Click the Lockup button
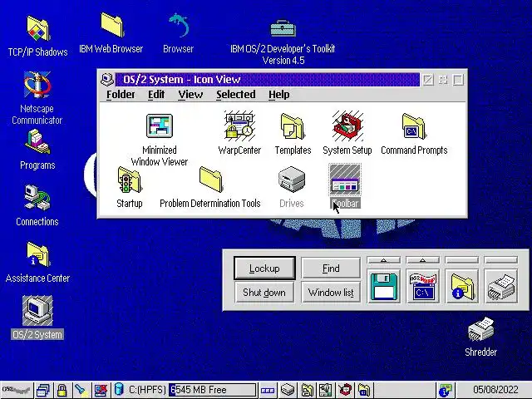532x399 pixels. pos(264,268)
